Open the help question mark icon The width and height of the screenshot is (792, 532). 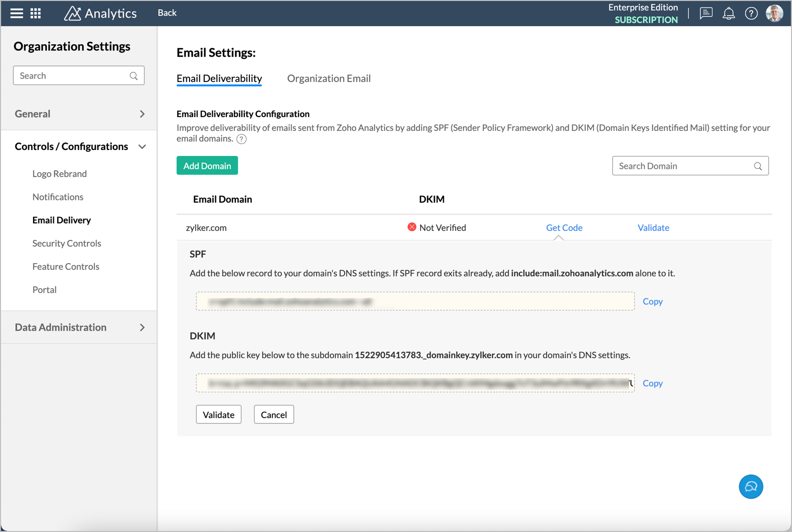click(751, 13)
